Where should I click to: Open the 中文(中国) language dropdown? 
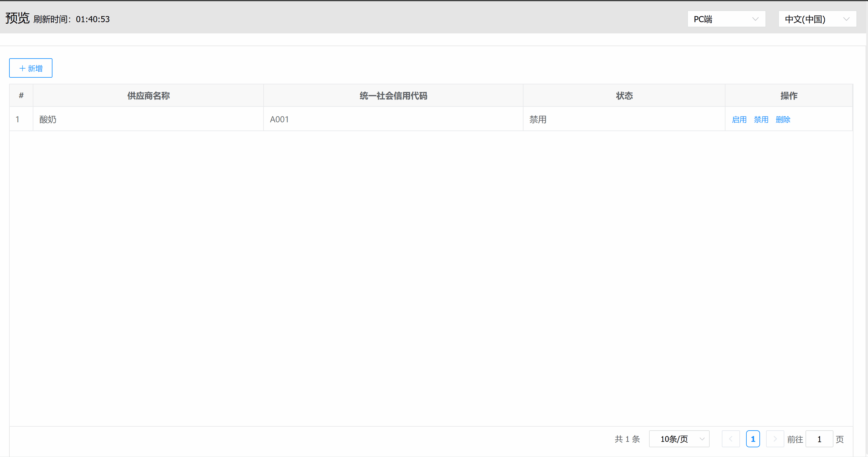[x=817, y=19]
